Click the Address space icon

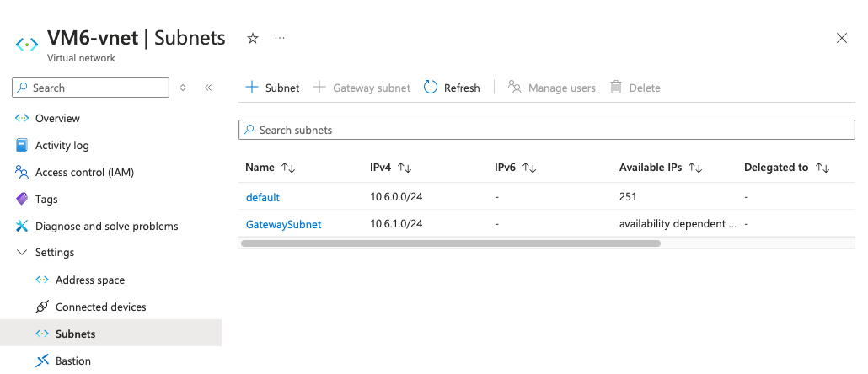pyautogui.click(x=42, y=280)
